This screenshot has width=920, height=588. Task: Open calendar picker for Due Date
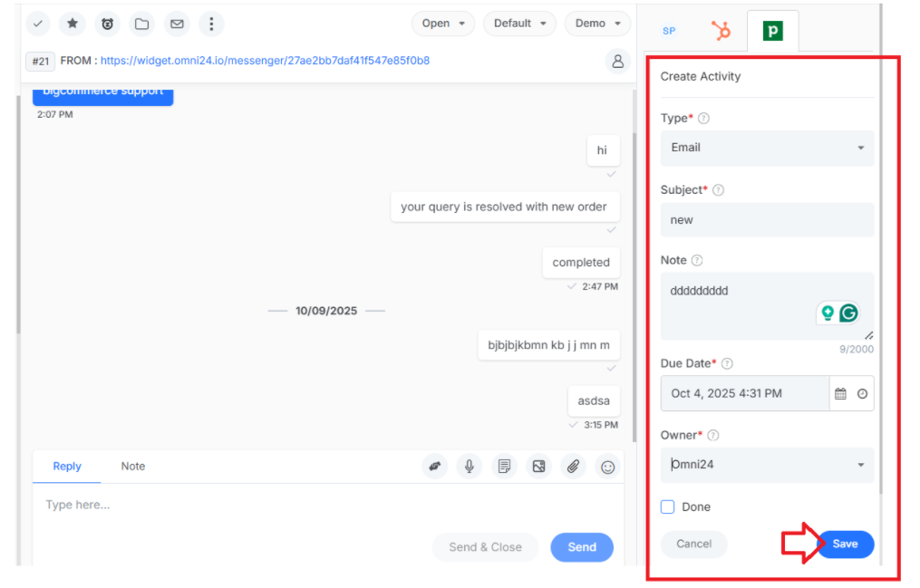click(840, 393)
